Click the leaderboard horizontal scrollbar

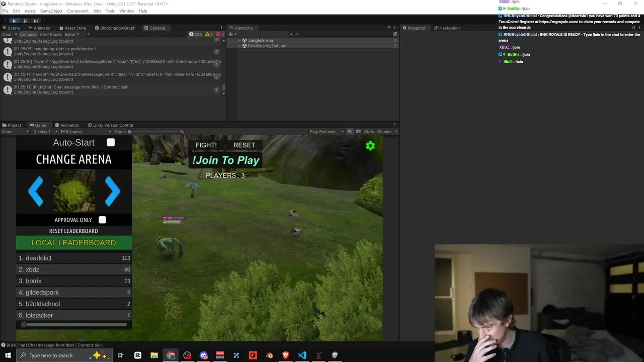coord(74,325)
